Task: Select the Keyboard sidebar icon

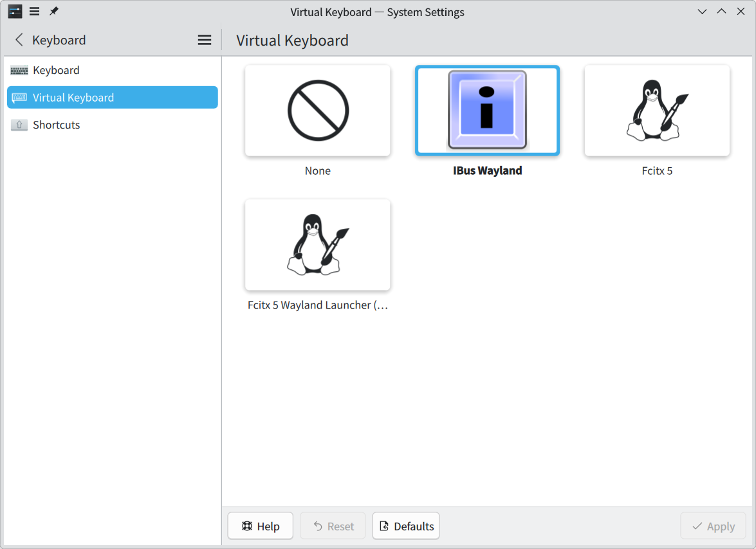Action: click(20, 69)
